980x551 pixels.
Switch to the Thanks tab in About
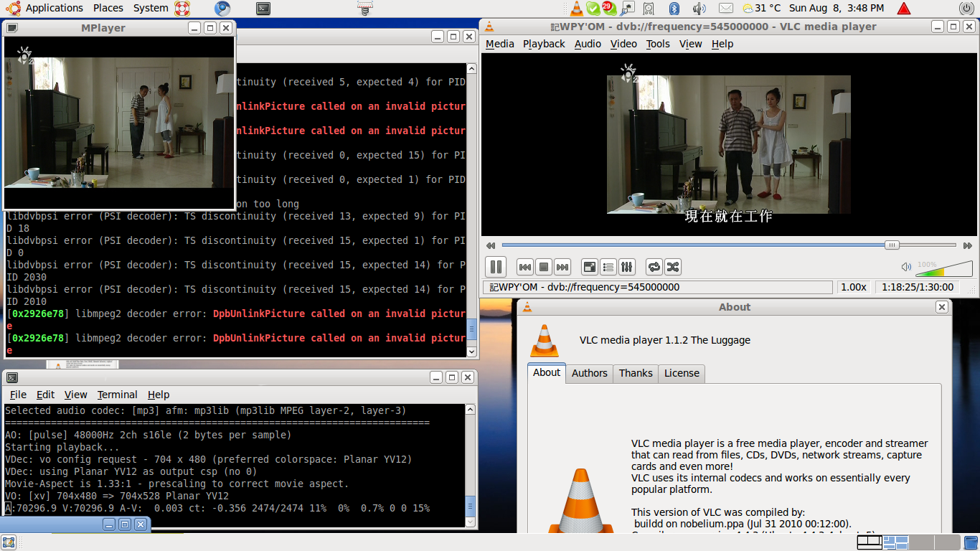pos(636,373)
